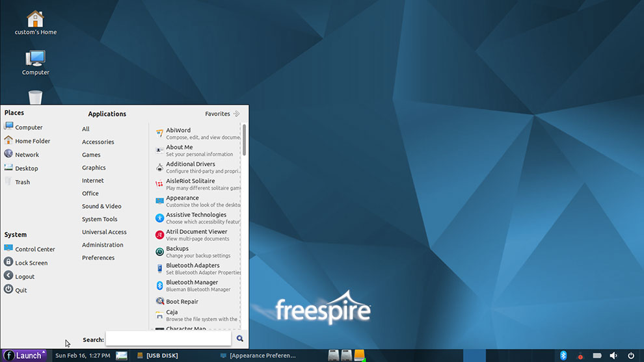Select All applications category
The height and width of the screenshot is (362, 644).
[85, 129]
